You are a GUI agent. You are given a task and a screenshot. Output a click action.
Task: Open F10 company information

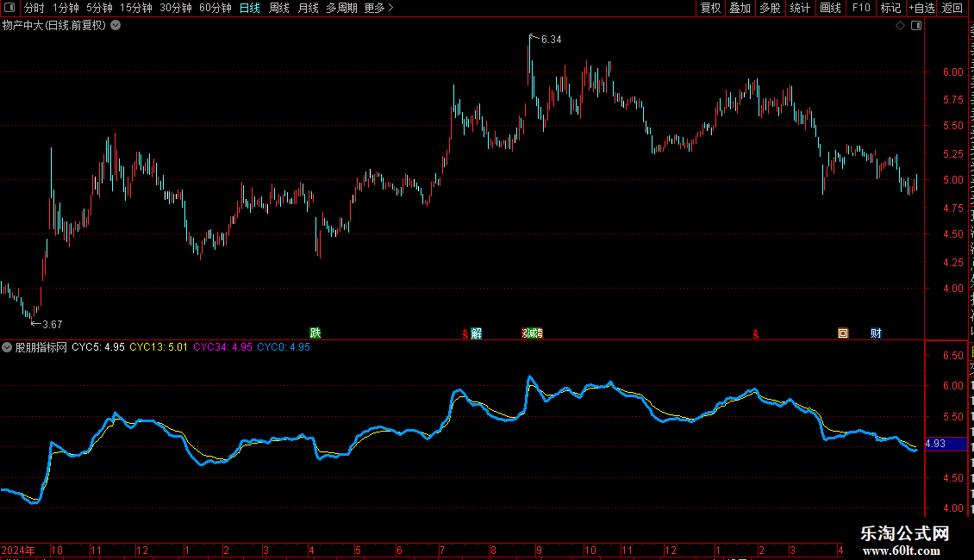861,8
